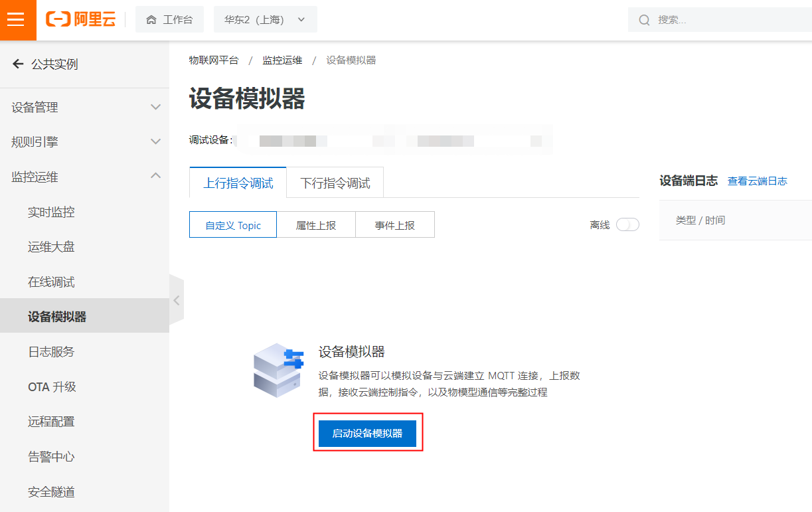This screenshot has height=512, width=812.
Task: Open the 华东2（上海）region dropdown
Action: [265, 19]
